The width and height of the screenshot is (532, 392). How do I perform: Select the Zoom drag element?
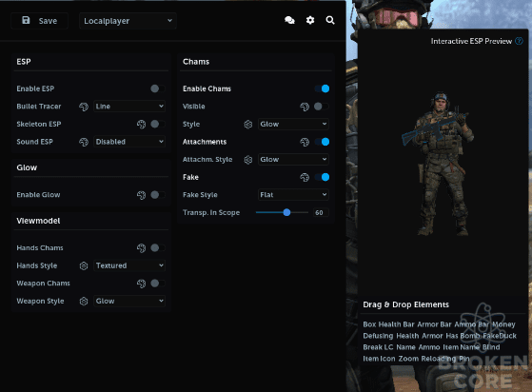[408, 359]
